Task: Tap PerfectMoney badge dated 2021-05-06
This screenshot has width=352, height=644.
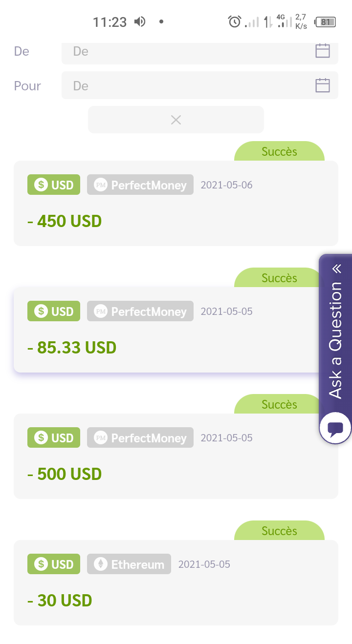Action: tap(140, 185)
